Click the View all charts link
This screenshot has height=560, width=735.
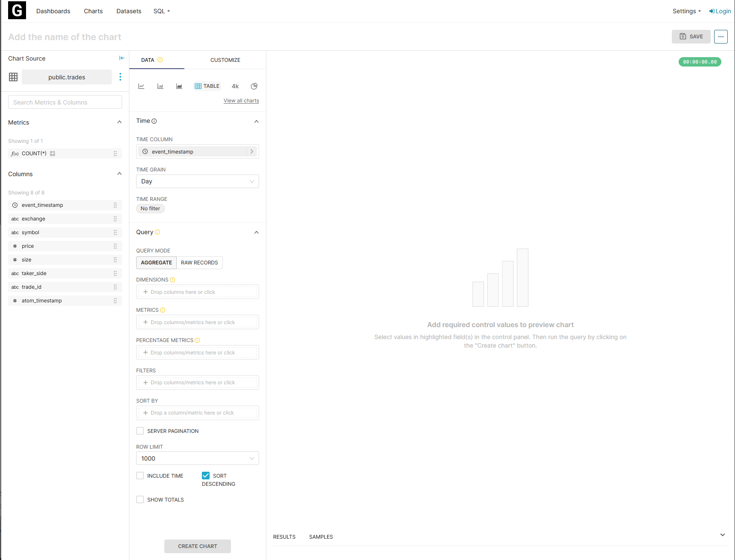241,101
